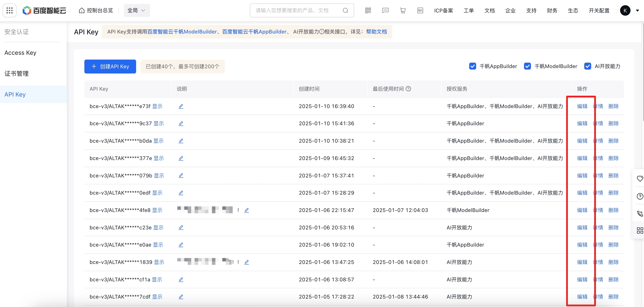Click the 创建API Key button
The width and height of the screenshot is (644, 307).
110,67
